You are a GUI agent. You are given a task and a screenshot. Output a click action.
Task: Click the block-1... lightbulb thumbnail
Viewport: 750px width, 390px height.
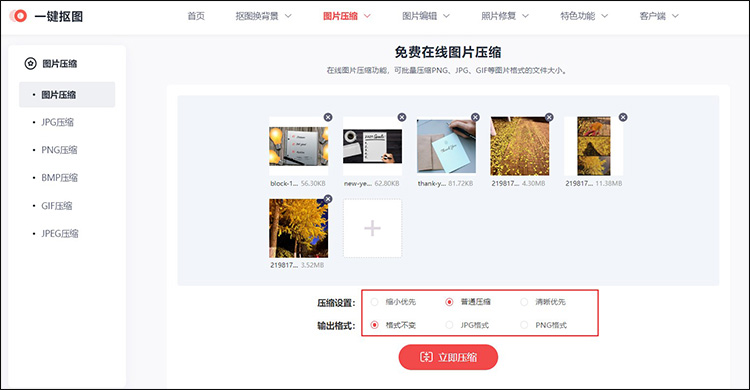[x=298, y=146]
